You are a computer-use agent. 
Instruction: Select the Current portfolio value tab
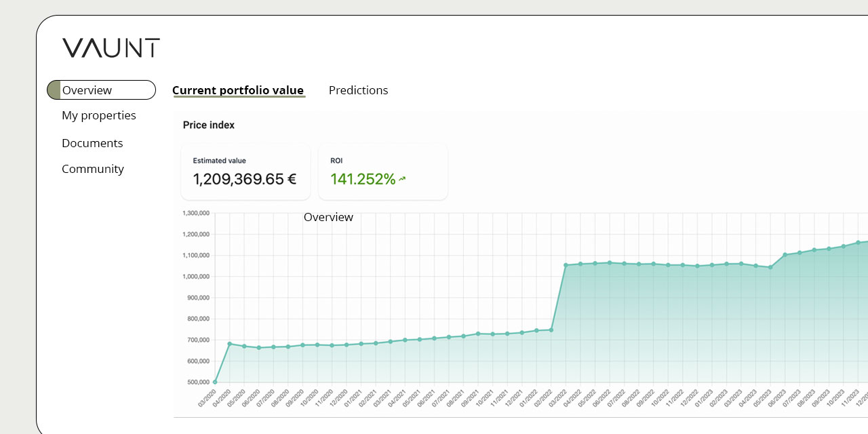coord(238,90)
